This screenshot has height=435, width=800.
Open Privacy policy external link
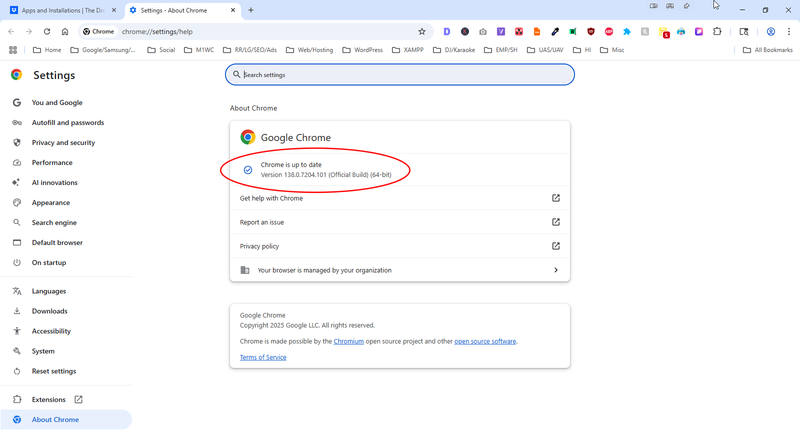click(556, 246)
